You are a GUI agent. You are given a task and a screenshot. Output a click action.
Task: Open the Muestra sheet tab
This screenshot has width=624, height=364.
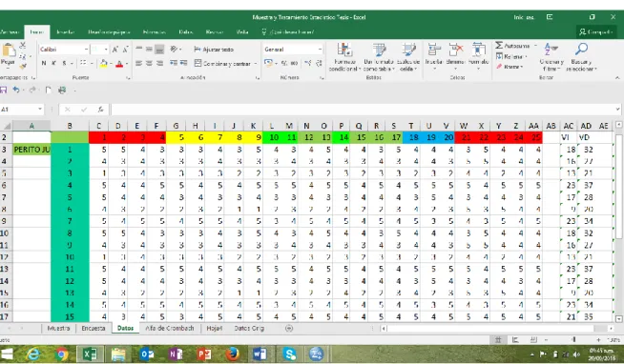coord(58,328)
